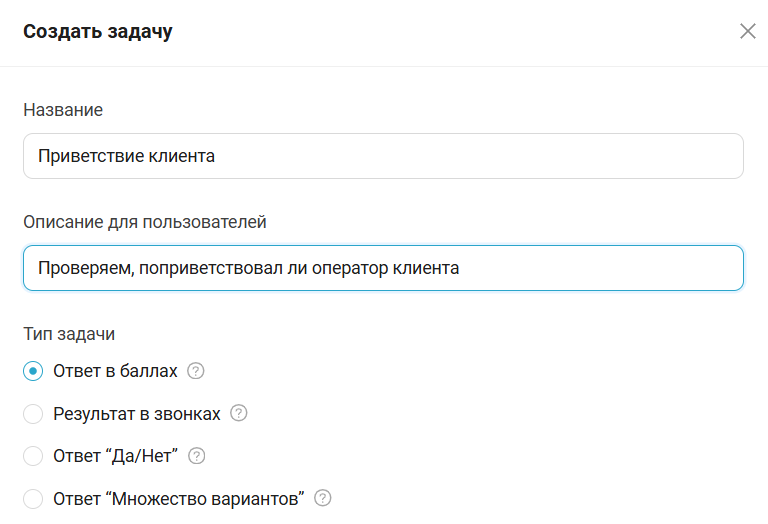Focus the 'Название' input field
Screen dimensions: 768x524
click(384, 156)
